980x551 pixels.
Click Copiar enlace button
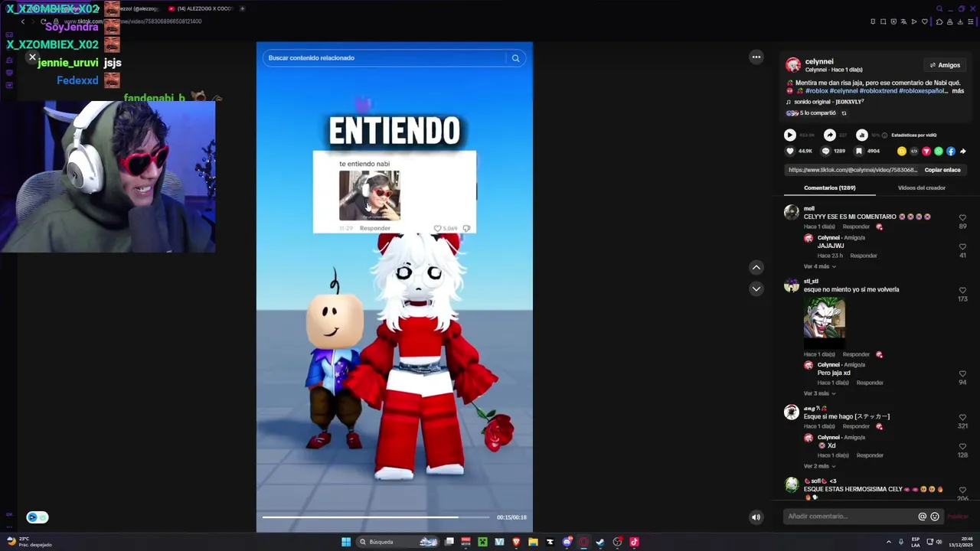pyautogui.click(x=942, y=170)
